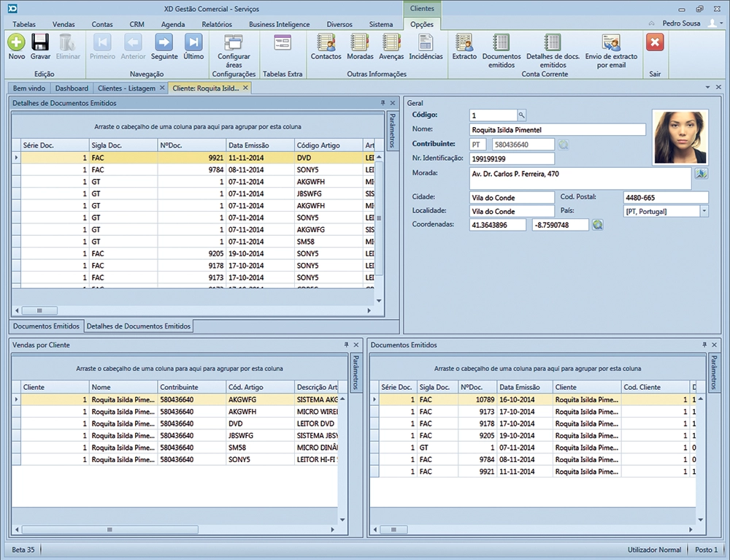Click search icon beside Código field
Image resolution: width=730 pixels, height=560 pixels.
tap(521, 115)
